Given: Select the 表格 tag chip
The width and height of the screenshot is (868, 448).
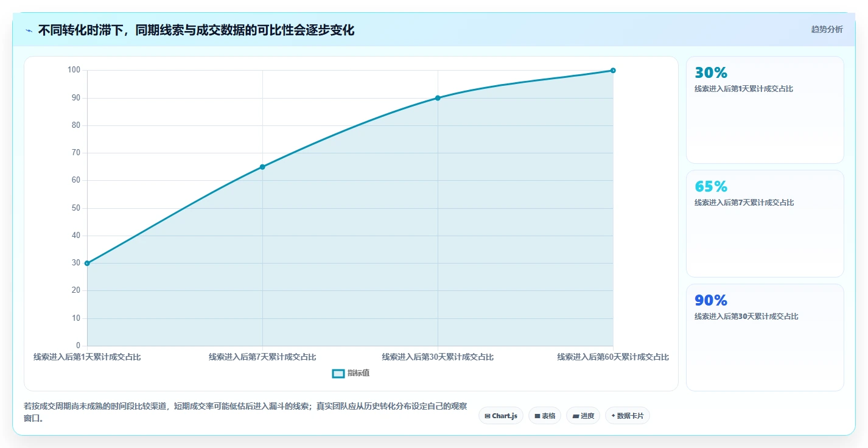Looking at the screenshot, I should point(545,416).
